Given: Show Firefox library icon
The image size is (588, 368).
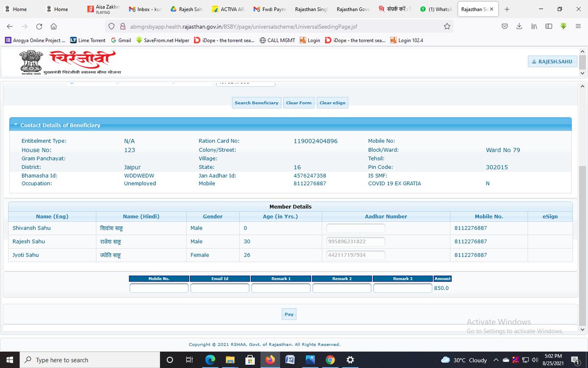Looking at the screenshot, I should [x=534, y=26].
